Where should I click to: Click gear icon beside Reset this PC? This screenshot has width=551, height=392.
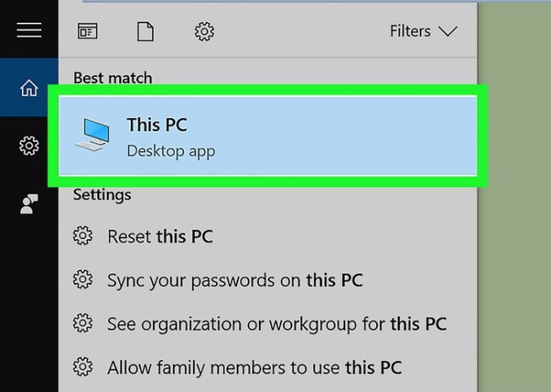point(82,236)
